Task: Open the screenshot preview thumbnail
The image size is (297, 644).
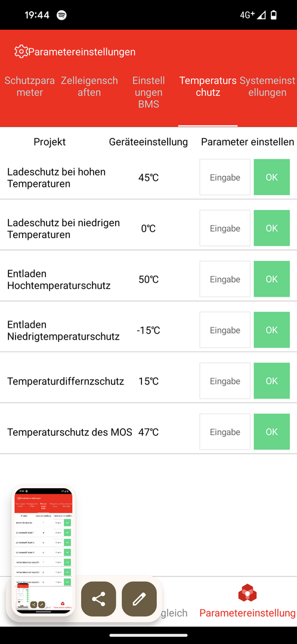Action: [x=43, y=551]
